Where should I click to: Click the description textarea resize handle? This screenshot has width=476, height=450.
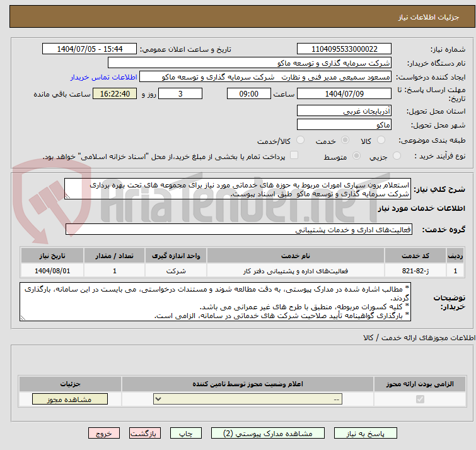coord(67,196)
